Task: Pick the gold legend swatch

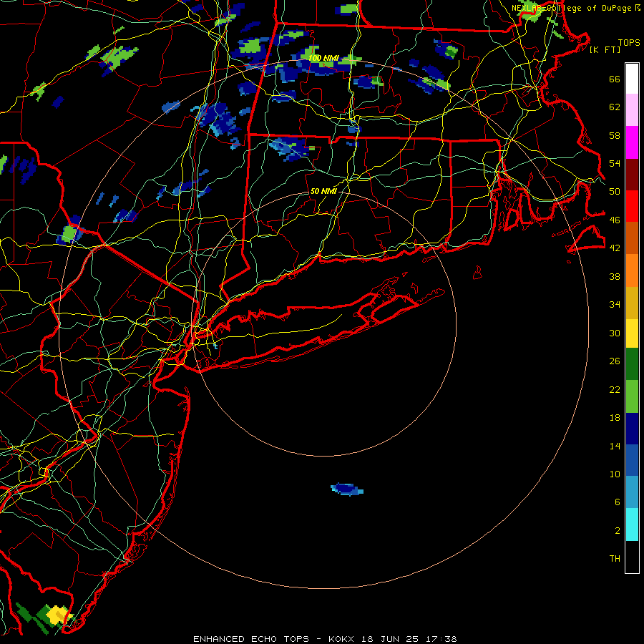Action: tap(632, 303)
